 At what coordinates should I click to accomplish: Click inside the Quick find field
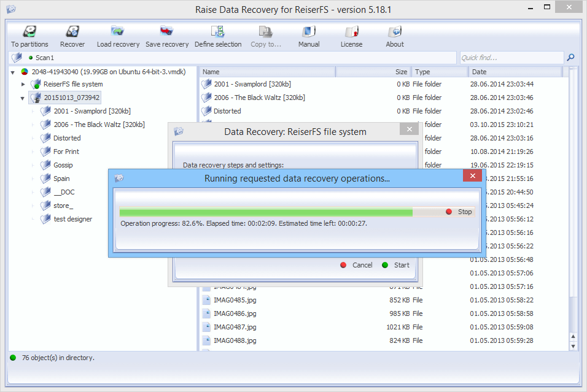point(511,57)
